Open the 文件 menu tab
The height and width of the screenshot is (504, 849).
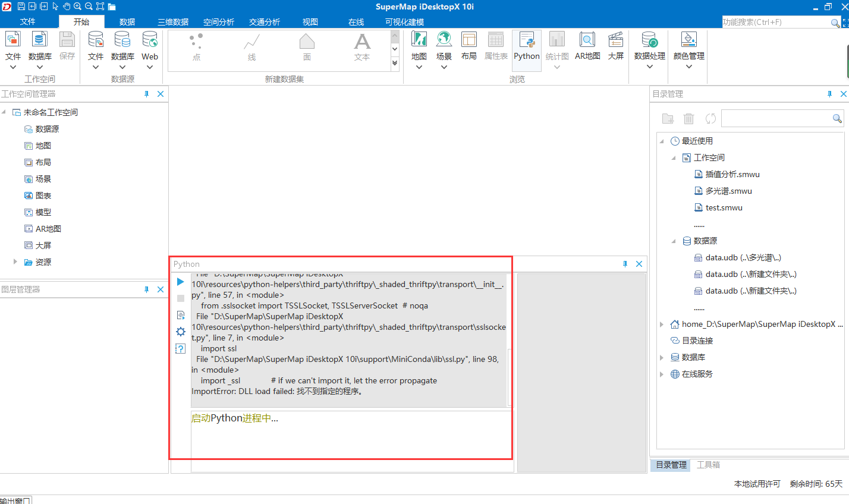tap(28, 21)
